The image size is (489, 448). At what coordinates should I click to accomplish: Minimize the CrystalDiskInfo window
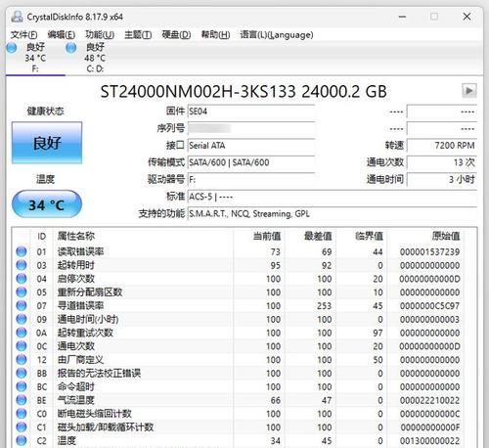pos(403,17)
